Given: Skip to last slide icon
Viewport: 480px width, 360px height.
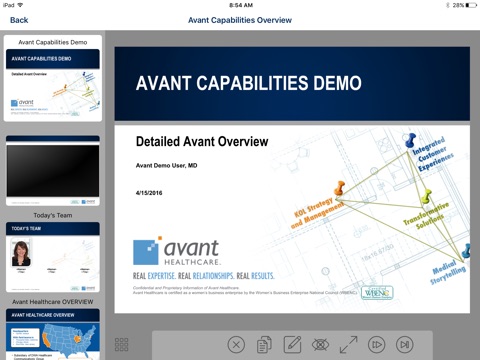Looking at the screenshot, I should [405, 344].
